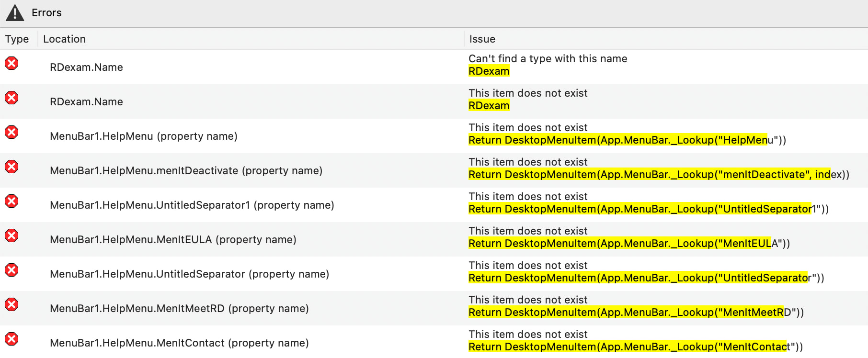Image resolution: width=868 pixels, height=358 pixels.
Task: Click the "Can't find a type with this name" message
Action: tap(548, 59)
